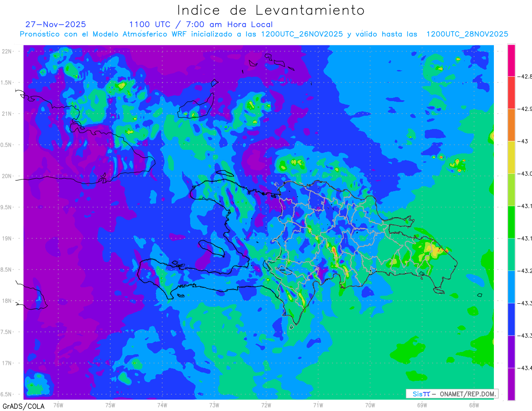Pick the bottom purple legend color swatch

tap(511, 384)
